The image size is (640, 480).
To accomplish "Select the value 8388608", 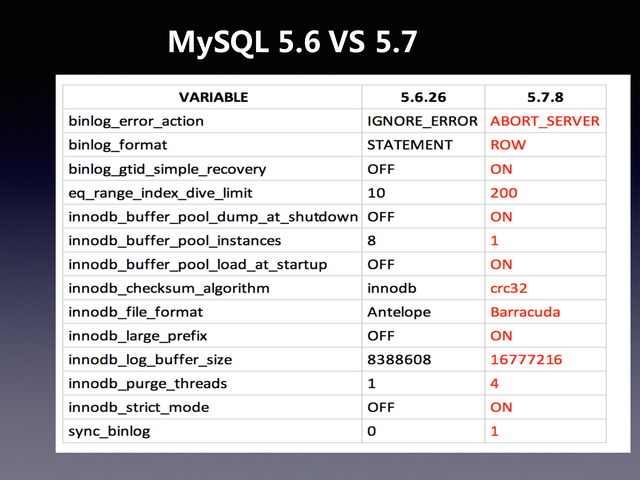I will pos(399,360).
